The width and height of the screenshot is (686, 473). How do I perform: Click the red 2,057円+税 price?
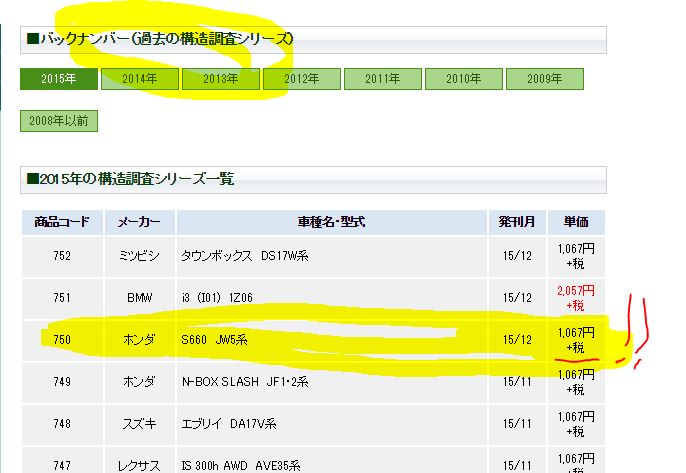click(x=576, y=298)
